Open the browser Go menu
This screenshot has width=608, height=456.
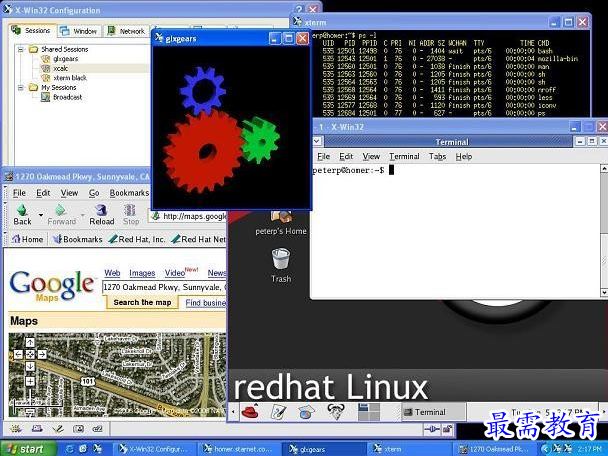pyautogui.click(x=94, y=193)
